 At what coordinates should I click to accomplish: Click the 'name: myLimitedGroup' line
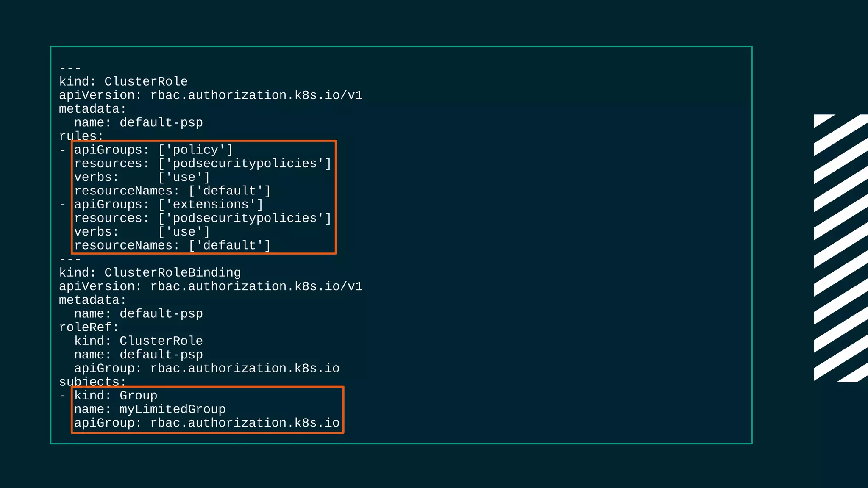tap(150, 409)
